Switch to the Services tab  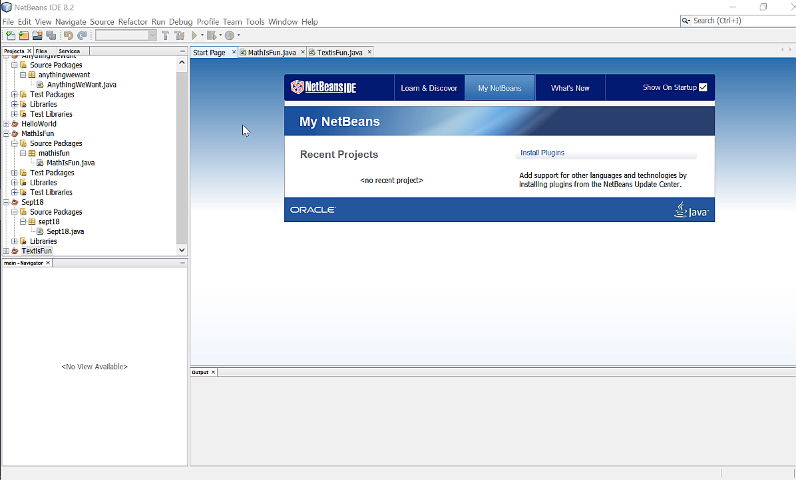(x=70, y=51)
